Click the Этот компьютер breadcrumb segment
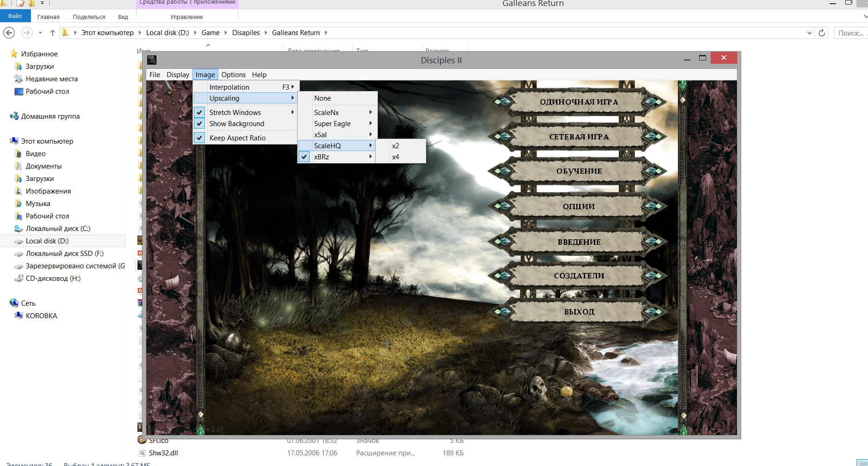The height and width of the screenshot is (466, 868). (x=108, y=33)
